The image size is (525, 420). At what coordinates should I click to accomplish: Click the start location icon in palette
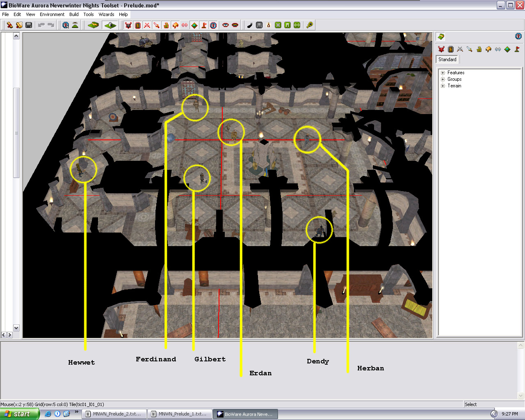pos(518,37)
